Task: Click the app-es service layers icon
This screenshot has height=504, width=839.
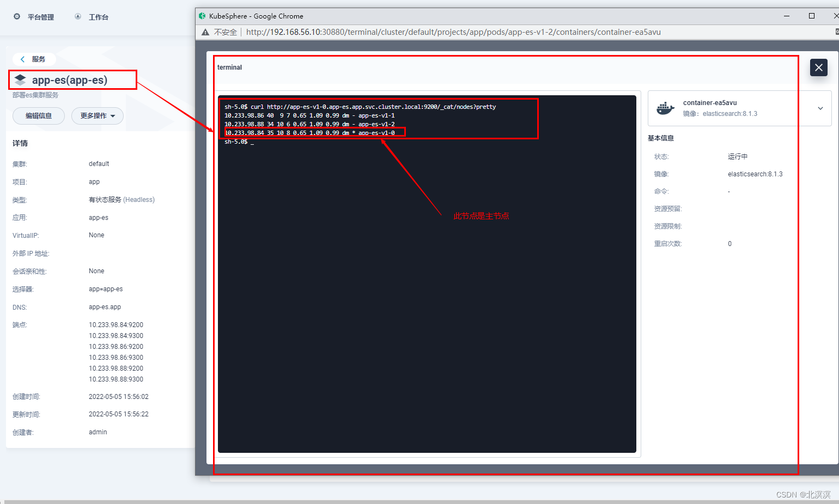Action: pos(20,80)
